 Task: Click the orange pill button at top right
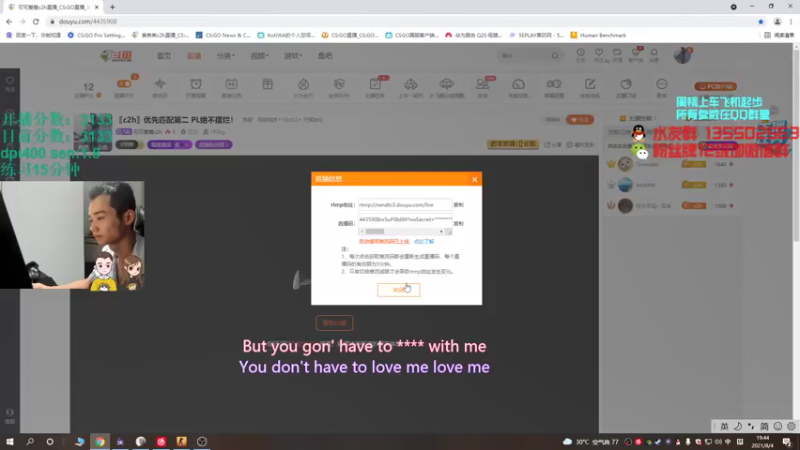pos(715,86)
